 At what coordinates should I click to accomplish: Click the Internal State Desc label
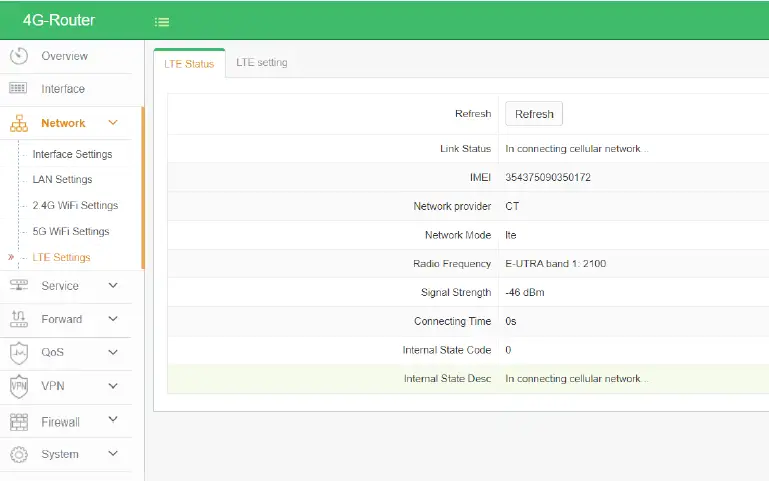447,379
